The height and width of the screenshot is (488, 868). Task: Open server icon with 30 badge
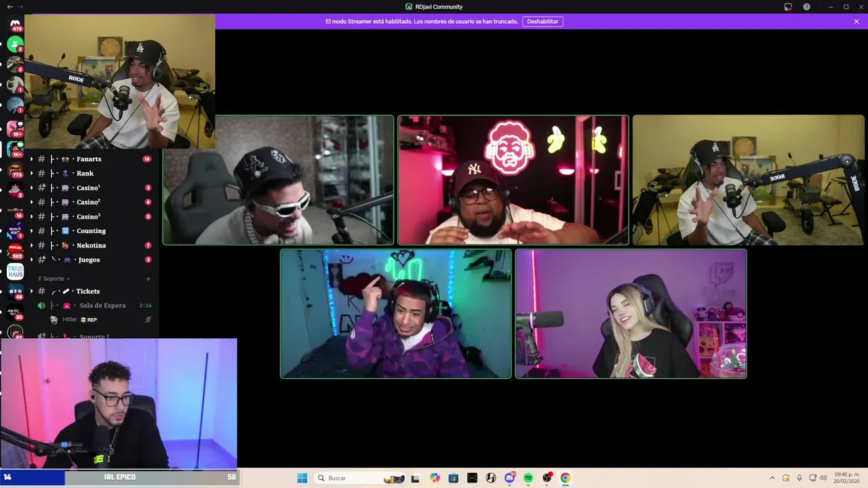[15, 312]
